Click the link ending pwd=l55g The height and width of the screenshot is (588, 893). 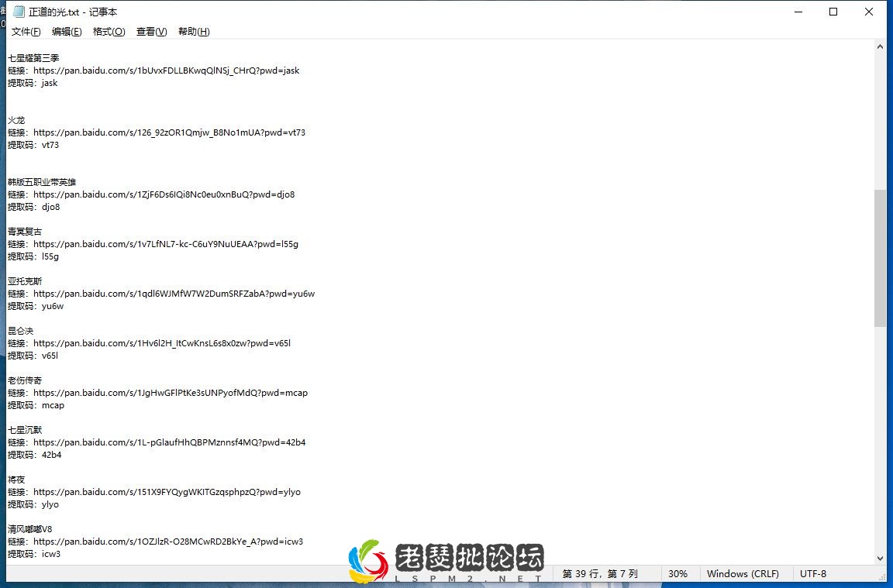coord(166,244)
